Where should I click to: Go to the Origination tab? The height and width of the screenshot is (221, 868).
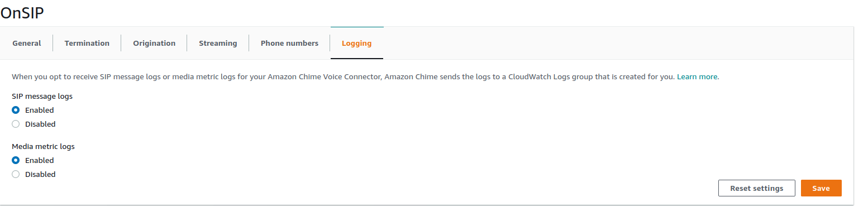tap(154, 43)
